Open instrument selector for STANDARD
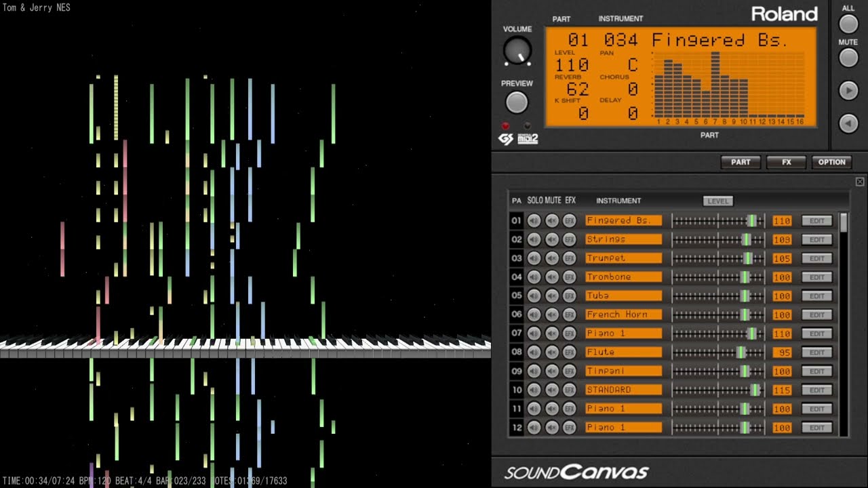The height and width of the screenshot is (488, 868). pos(623,390)
